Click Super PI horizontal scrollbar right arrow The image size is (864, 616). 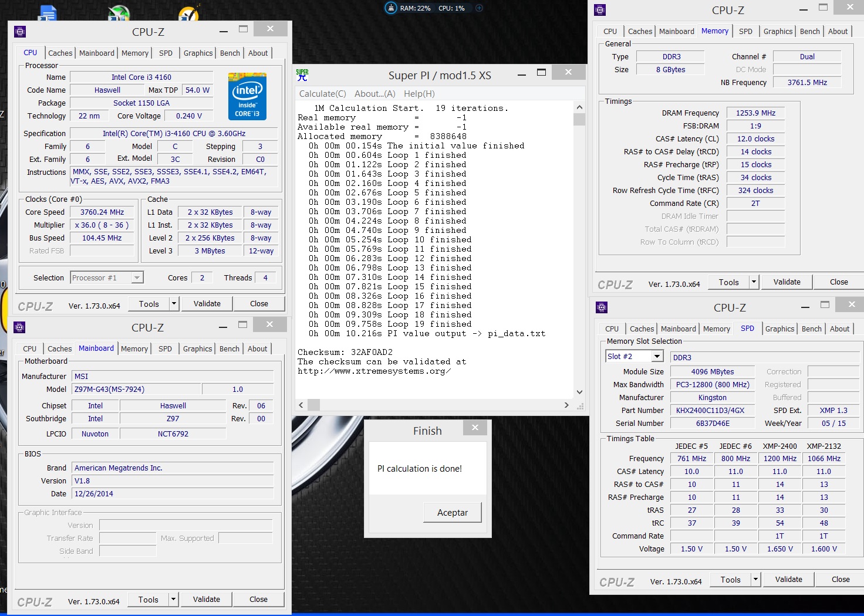[566, 405]
